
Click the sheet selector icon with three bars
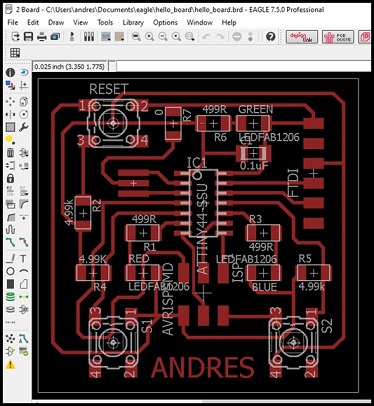89,36
